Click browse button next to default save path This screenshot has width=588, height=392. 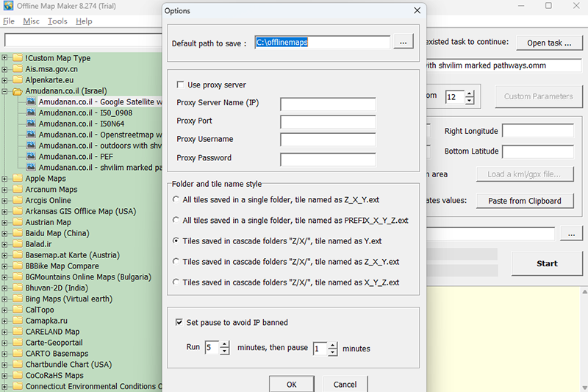[404, 43]
